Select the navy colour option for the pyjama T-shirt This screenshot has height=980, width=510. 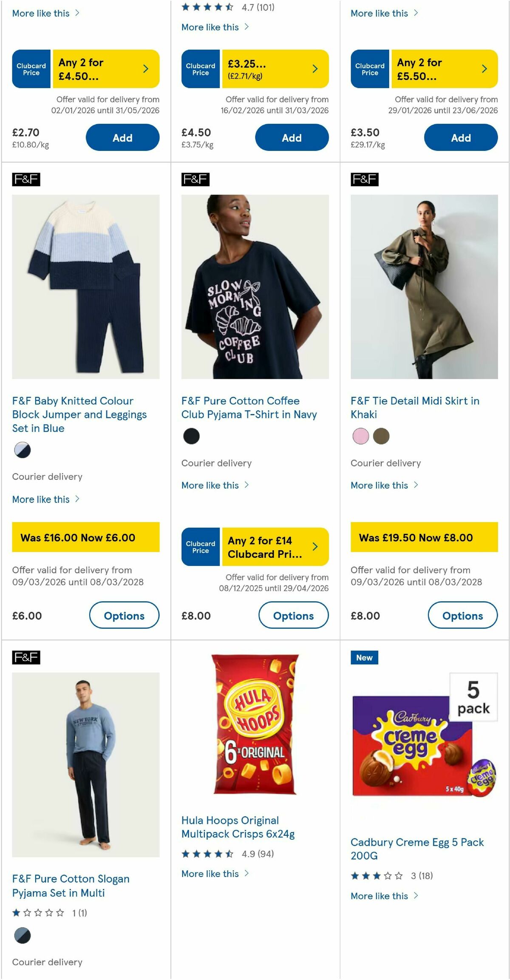(x=192, y=436)
